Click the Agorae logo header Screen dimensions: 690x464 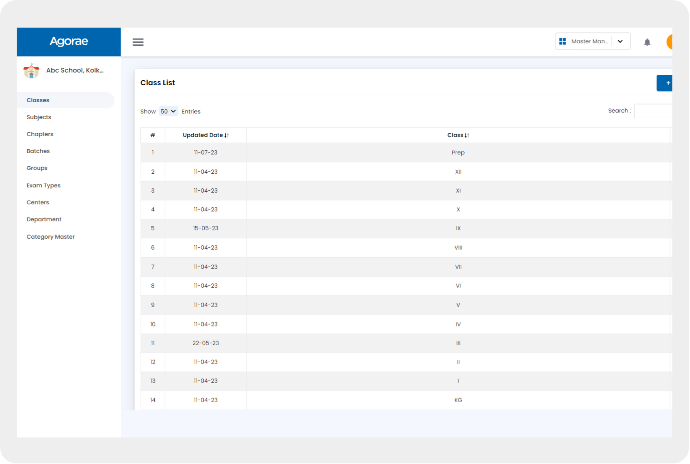point(69,42)
